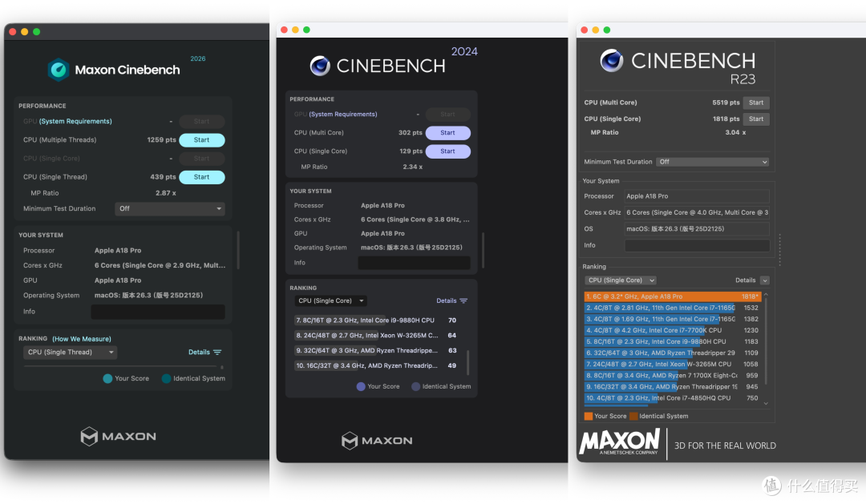This screenshot has width=866, height=504.
Task: Click MP Ratio 2.87 x in Cinebench 2026
Action: [166, 193]
